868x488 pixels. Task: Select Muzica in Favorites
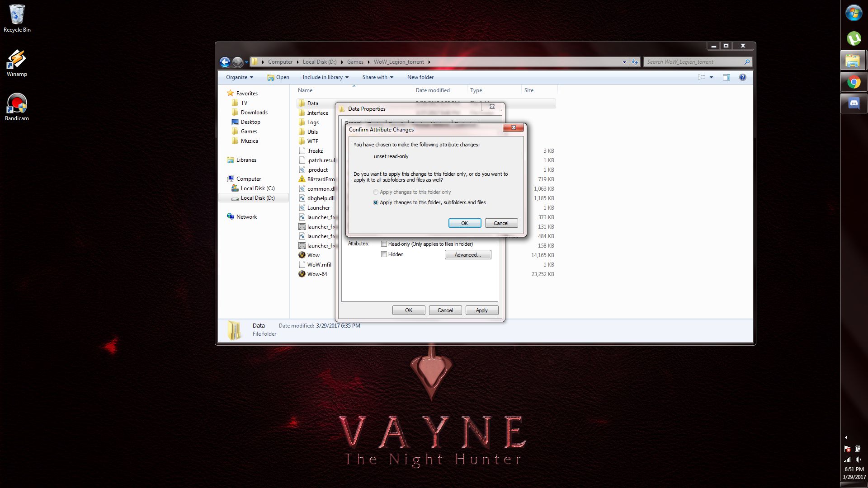click(x=249, y=141)
